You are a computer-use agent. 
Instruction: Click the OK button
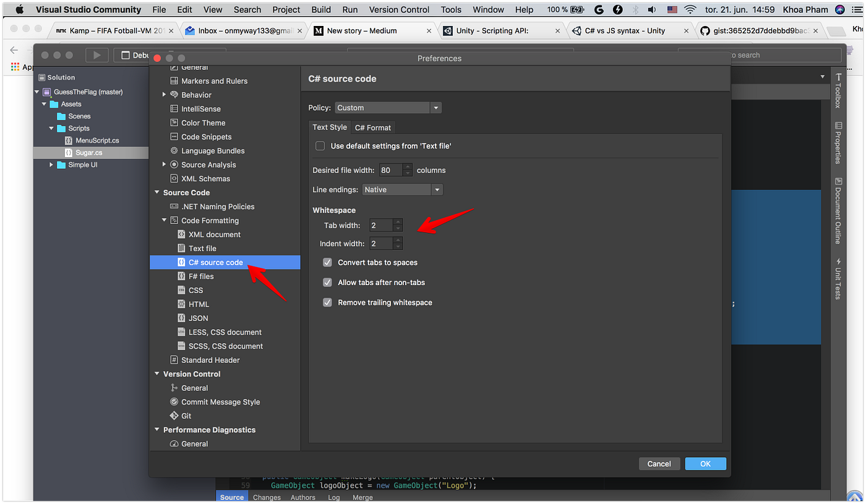pos(705,463)
